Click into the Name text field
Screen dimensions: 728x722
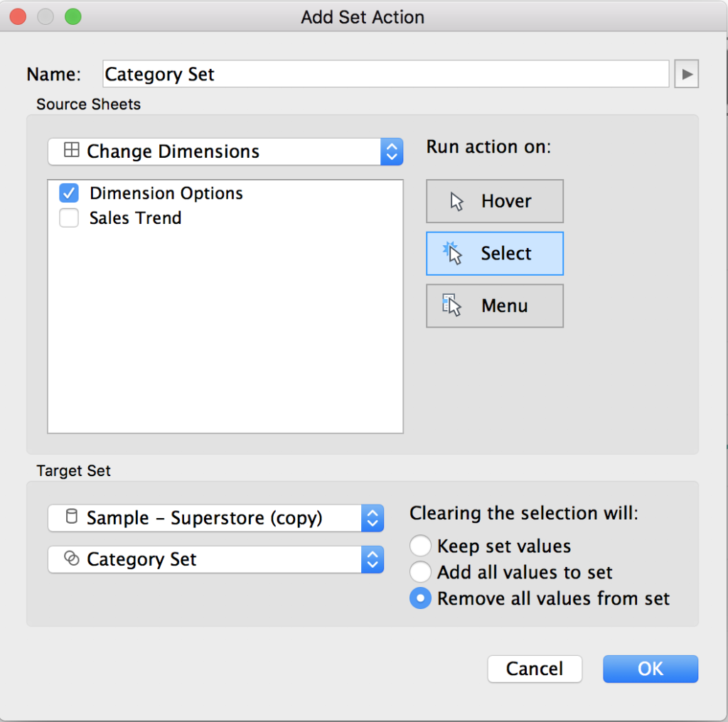pos(386,74)
